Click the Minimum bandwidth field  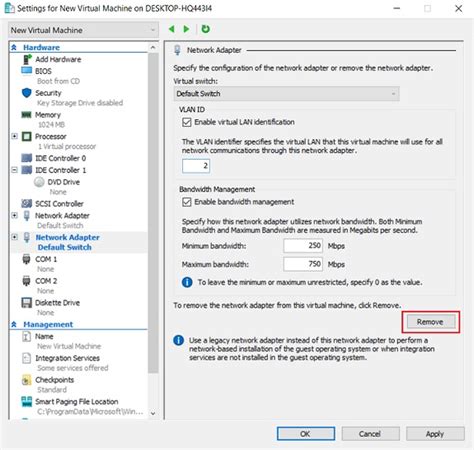click(x=303, y=246)
